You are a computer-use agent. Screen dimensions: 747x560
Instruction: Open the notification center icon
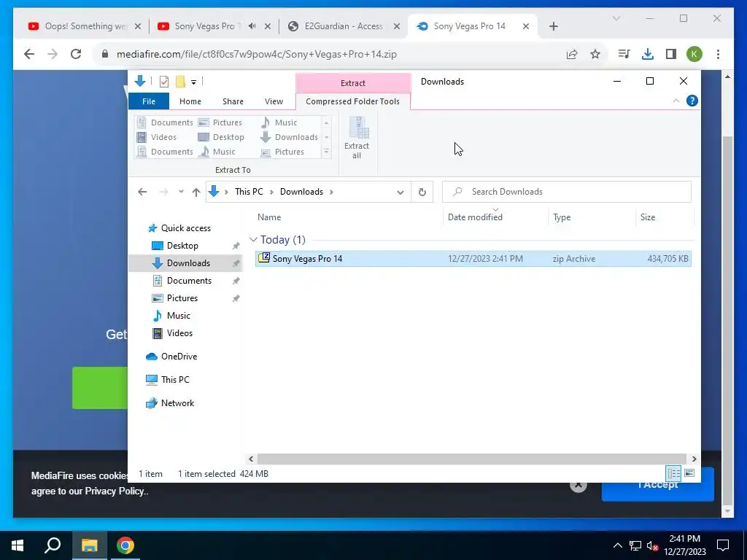(723, 545)
